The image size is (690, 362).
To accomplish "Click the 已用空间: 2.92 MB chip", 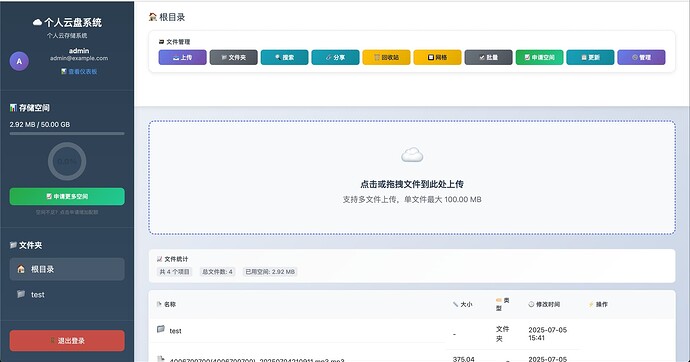I will pyautogui.click(x=270, y=272).
